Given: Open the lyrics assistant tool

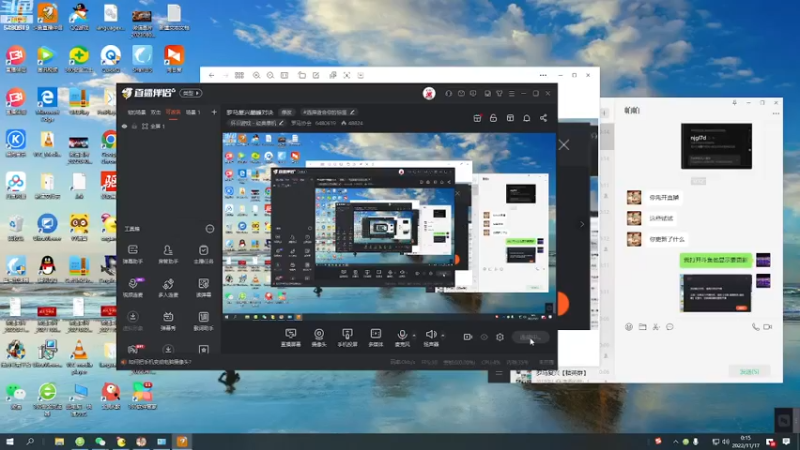Looking at the screenshot, I should point(204,321).
